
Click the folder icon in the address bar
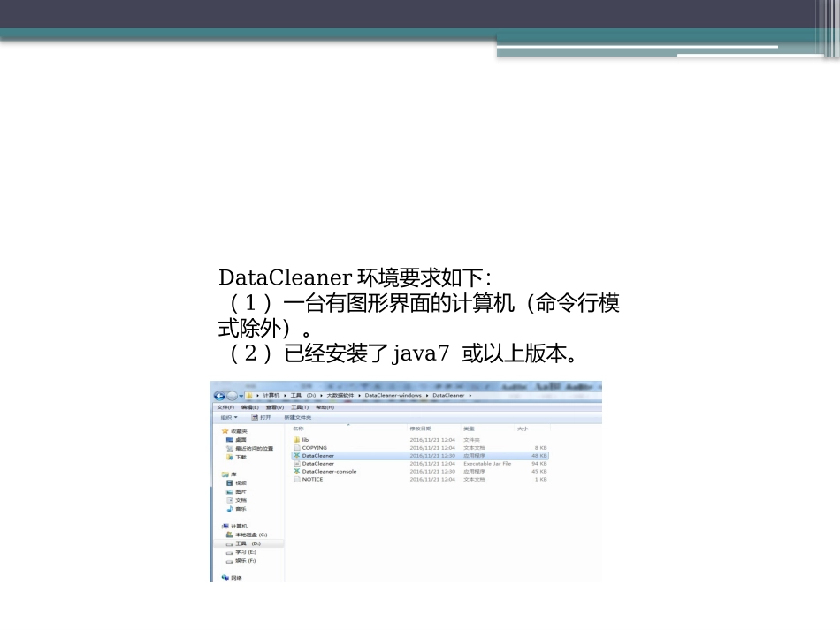point(249,396)
